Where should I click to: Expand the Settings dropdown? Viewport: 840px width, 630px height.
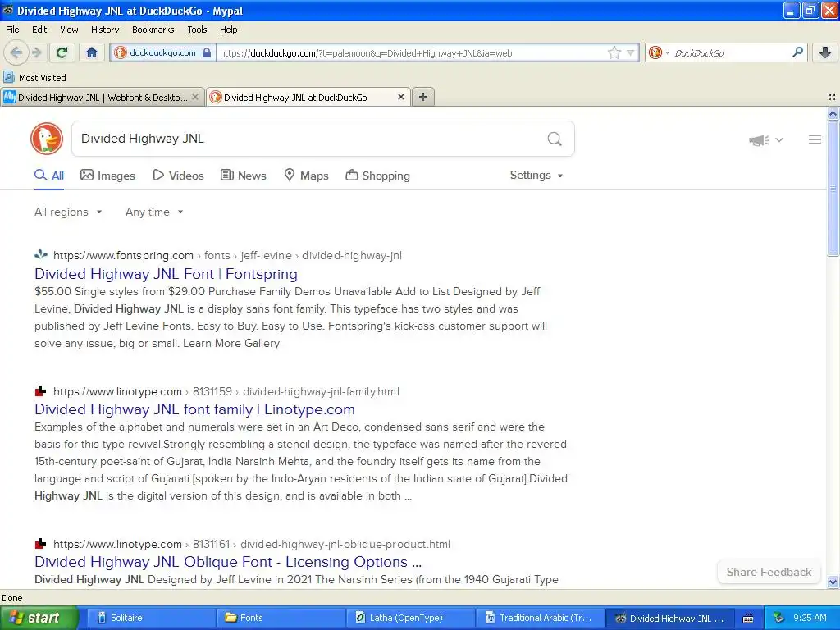tap(536, 176)
